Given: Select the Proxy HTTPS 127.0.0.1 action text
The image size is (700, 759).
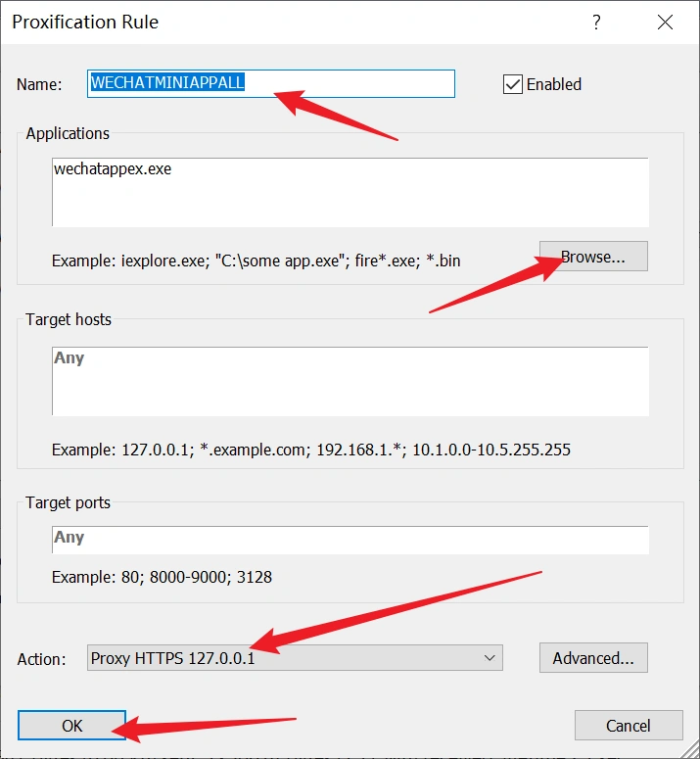Looking at the screenshot, I should 173,658.
